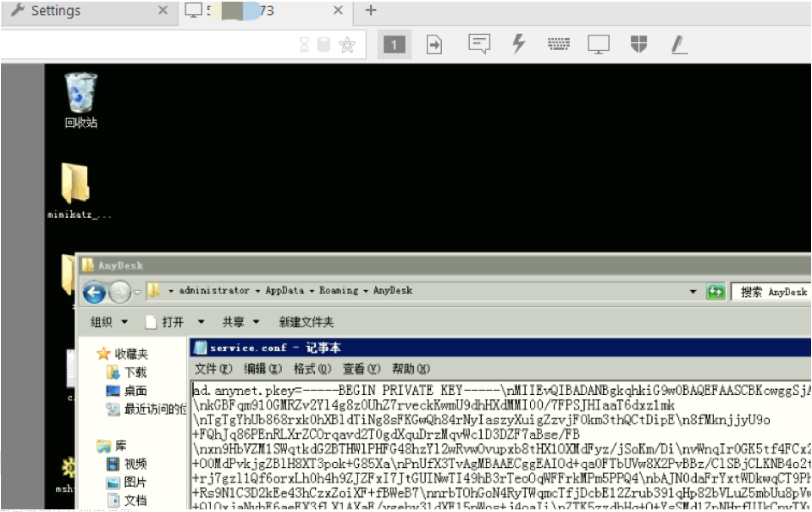Expand dropdown arrow before AppData breadcrumb
Image resolution: width=812 pixels, height=512 pixels.
[257, 291]
